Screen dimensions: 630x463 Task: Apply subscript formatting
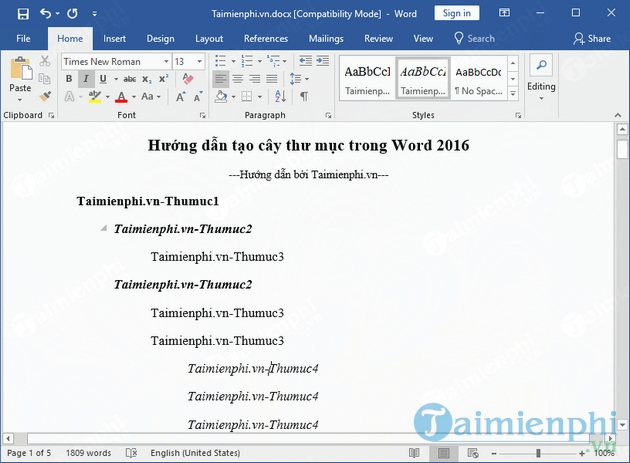click(x=147, y=79)
